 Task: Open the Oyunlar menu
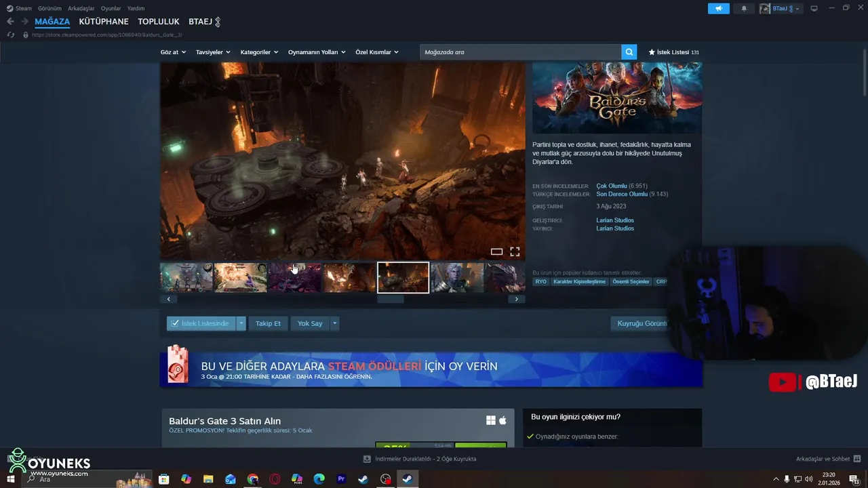coord(111,8)
